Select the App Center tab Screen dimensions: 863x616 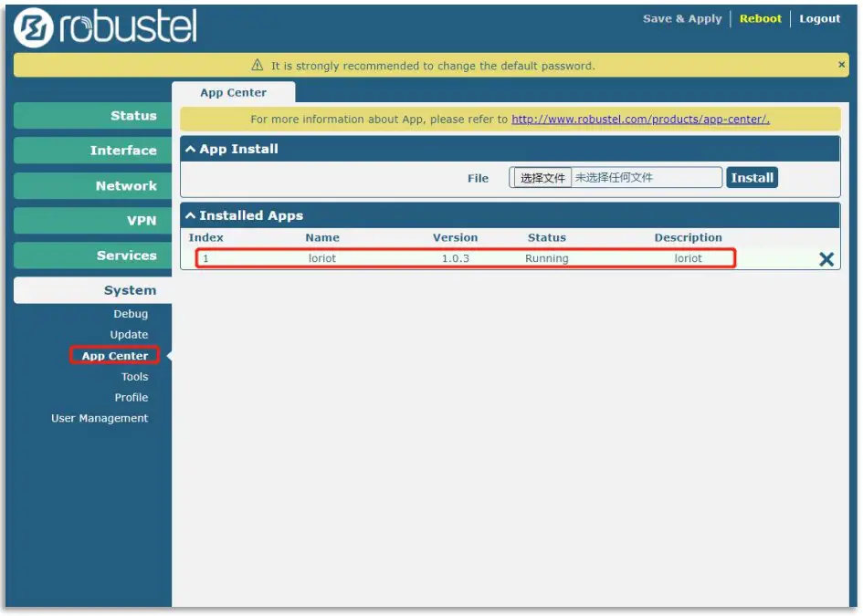tap(234, 92)
